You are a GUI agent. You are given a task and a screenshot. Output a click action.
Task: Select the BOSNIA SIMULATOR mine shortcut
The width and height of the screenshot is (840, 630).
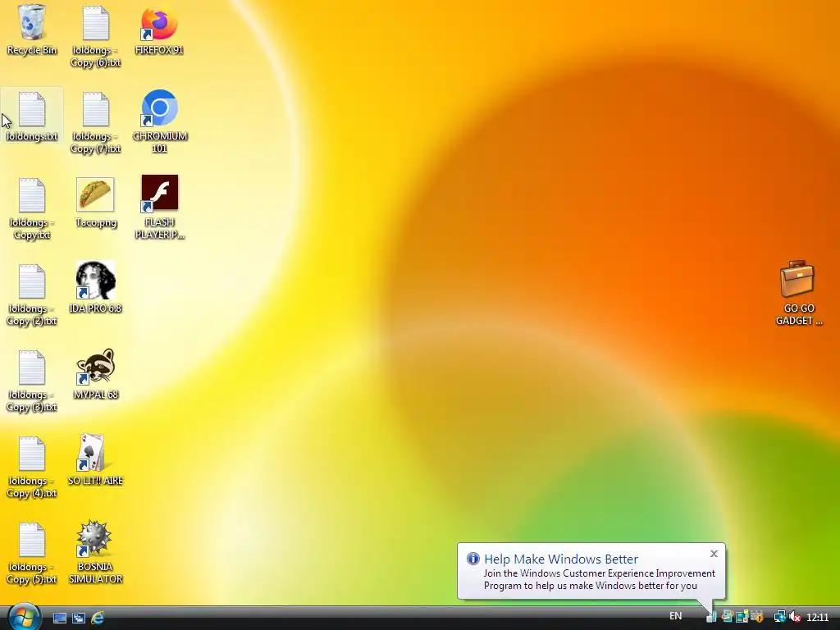pyautogui.click(x=95, y=552)
